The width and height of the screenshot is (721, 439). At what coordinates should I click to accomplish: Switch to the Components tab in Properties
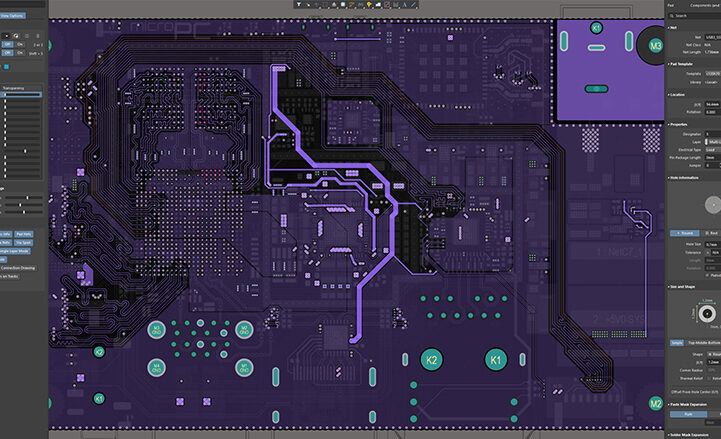(704, 5)
